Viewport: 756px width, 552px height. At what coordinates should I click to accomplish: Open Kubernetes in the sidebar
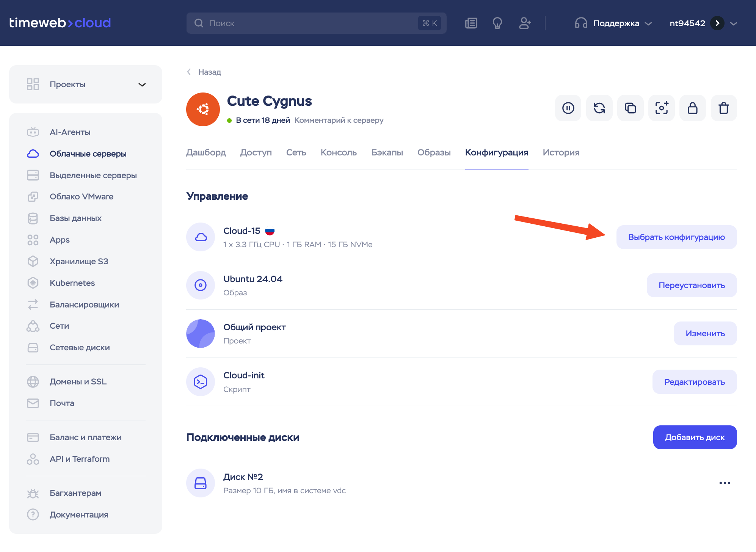pos(72,283)
